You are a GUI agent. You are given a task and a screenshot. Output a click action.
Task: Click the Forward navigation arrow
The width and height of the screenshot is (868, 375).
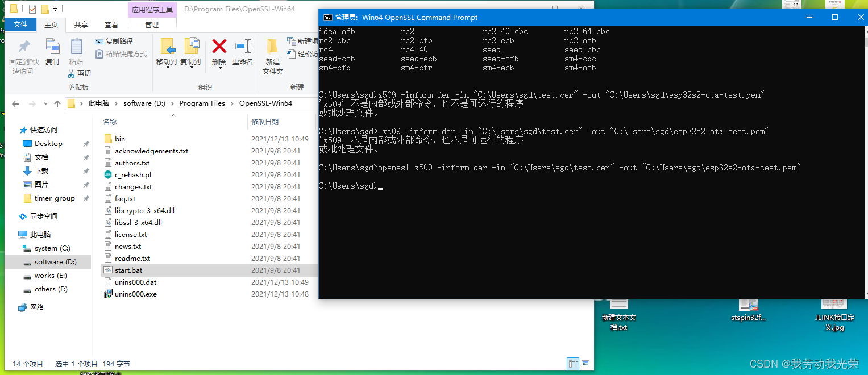click(x=32, y=104)
